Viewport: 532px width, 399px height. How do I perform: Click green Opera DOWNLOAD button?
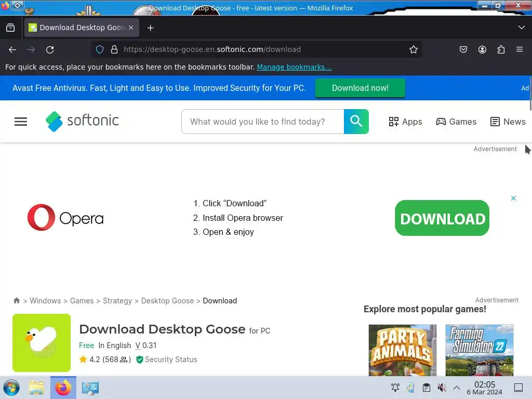442,218
